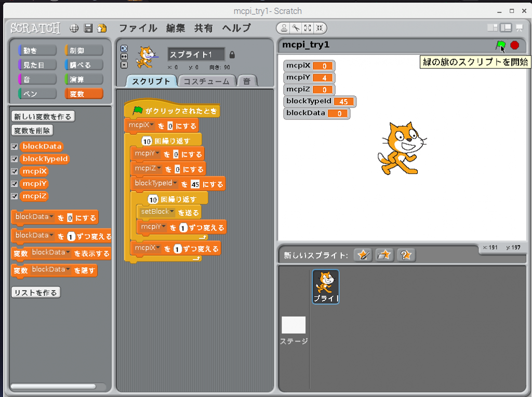532x397 pixels.
Task: Uncheck the mcpiY variable checkbox
Action: (x=14, y=184)
